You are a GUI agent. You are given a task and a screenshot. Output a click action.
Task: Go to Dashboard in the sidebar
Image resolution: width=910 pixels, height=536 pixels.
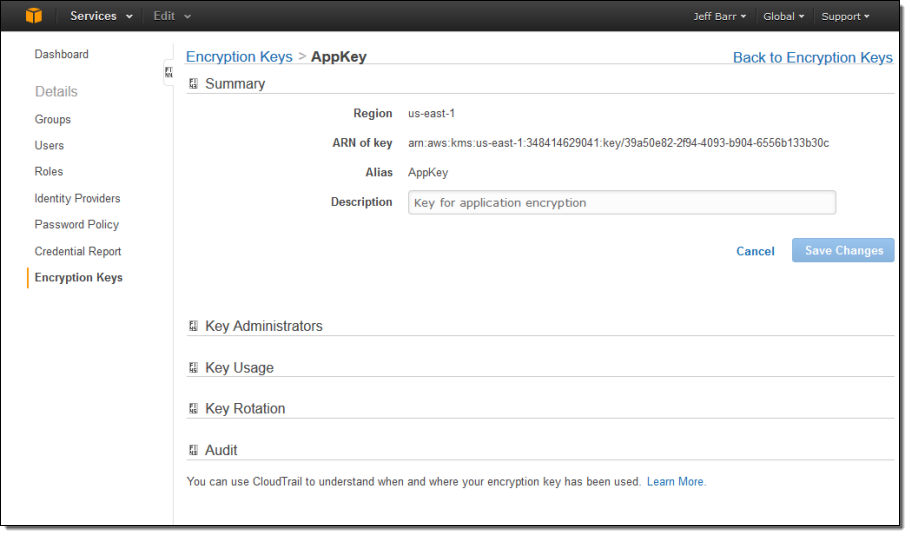pos(62,54)
